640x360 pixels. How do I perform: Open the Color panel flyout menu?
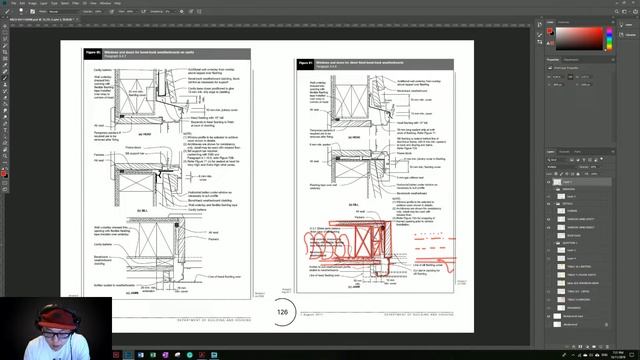(x=613, y=22)
